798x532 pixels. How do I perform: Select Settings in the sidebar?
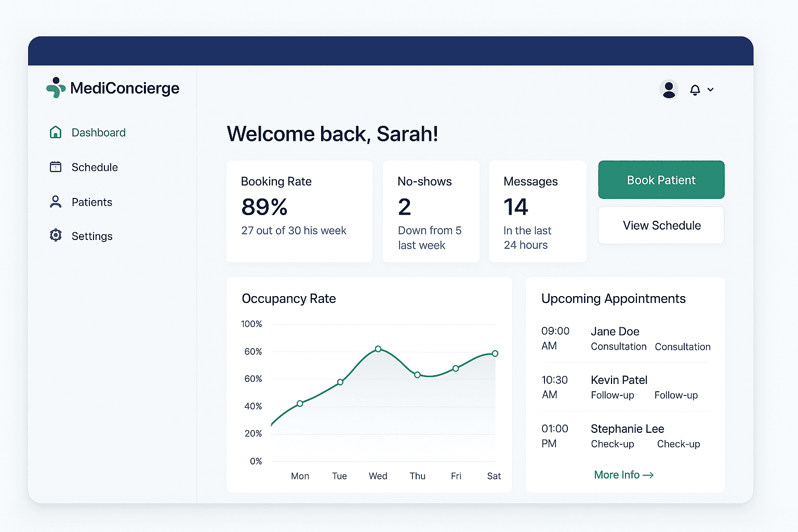pos(92,236)
